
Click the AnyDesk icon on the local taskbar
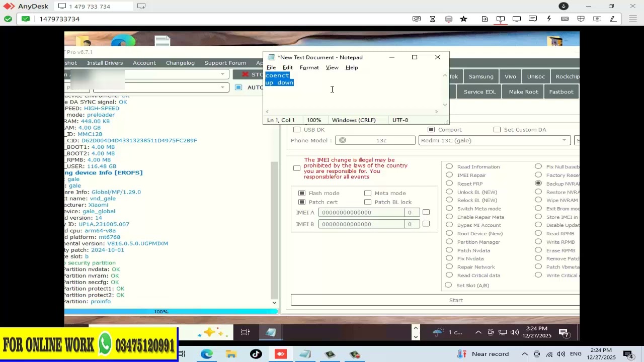(280, 354)
